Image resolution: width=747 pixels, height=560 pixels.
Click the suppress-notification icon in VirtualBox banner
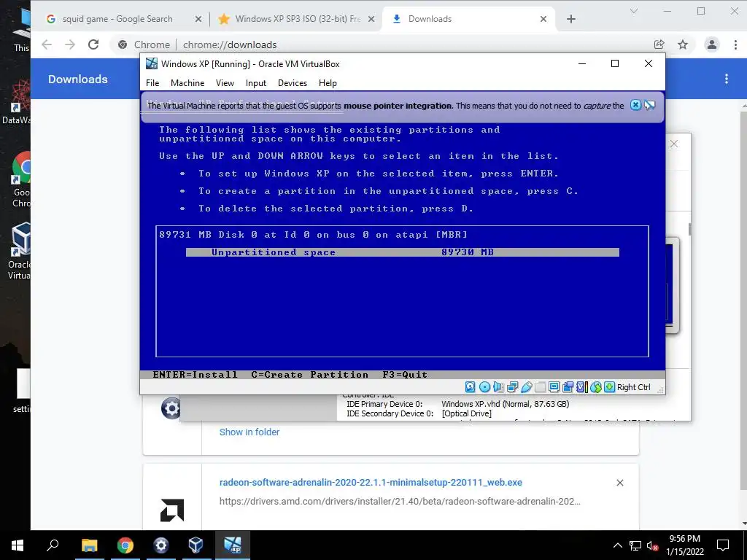click(649, 105)
